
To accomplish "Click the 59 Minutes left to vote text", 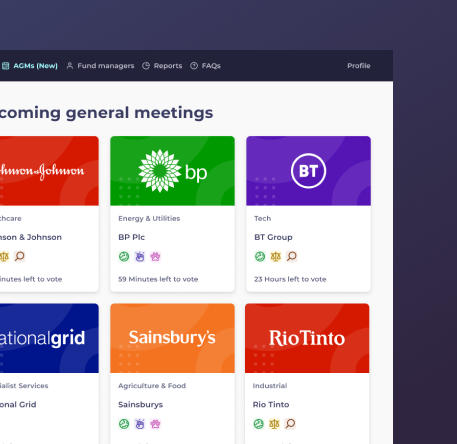I will click(x=158, y=279).
